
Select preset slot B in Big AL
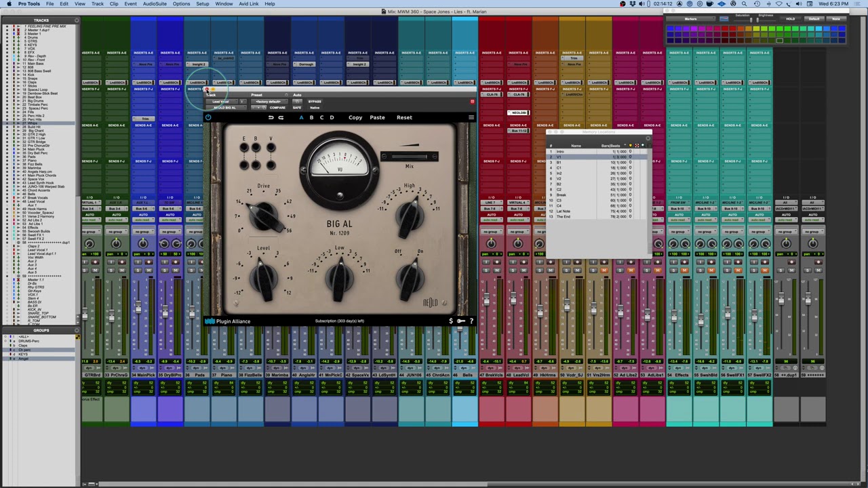tap(311, 117)
